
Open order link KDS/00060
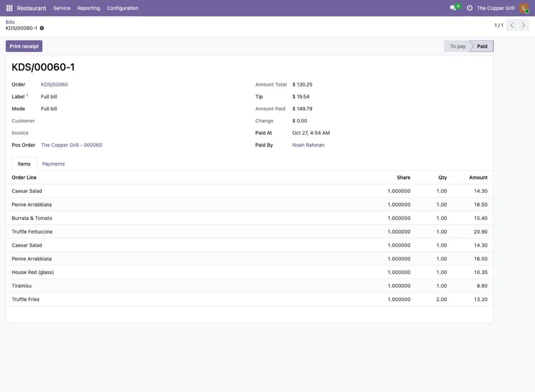pyautogui.click(x=54, y=84)
